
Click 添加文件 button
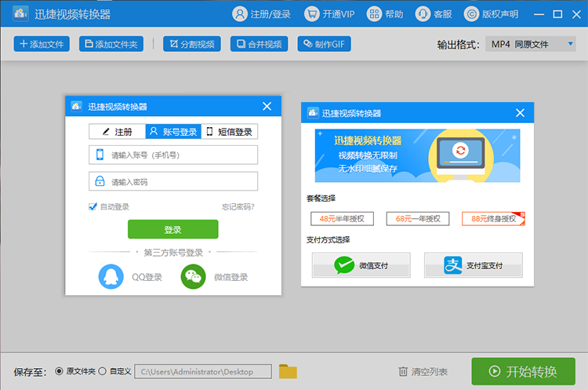(x=42, y=44)
